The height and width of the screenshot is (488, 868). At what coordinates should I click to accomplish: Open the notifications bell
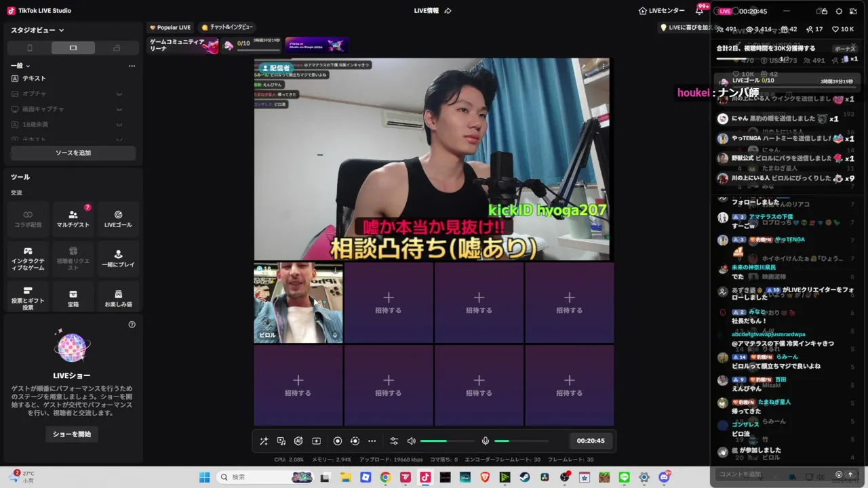point(699,11)
